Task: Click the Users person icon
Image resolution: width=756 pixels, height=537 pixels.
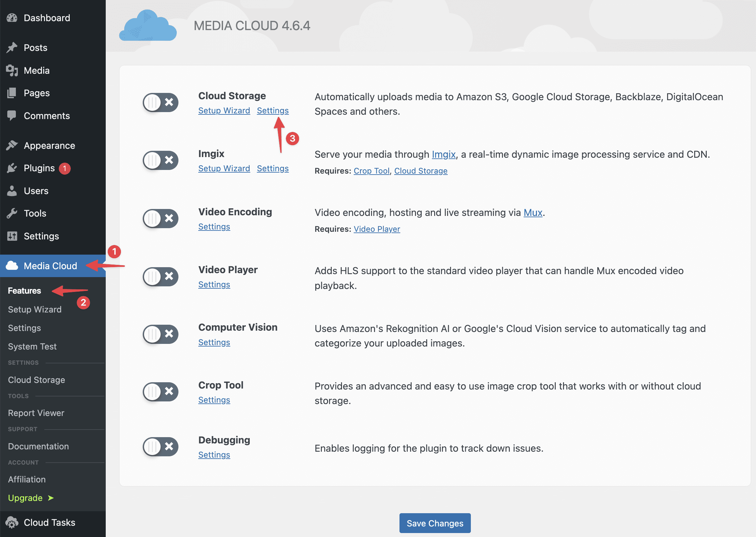Action: coord(12,191)
